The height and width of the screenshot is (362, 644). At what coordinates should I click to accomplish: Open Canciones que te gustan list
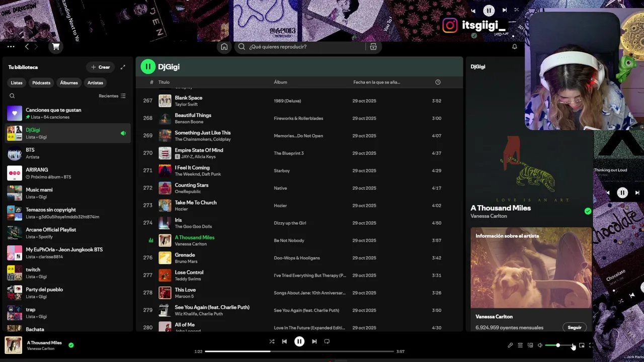click(67, 113)
